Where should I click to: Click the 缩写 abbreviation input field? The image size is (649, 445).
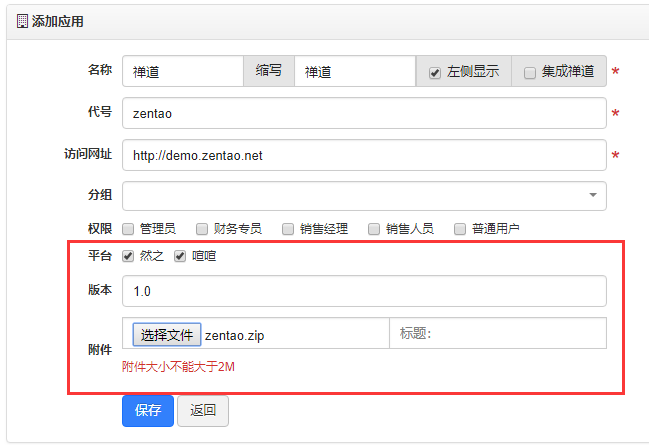tap(354, 72)
